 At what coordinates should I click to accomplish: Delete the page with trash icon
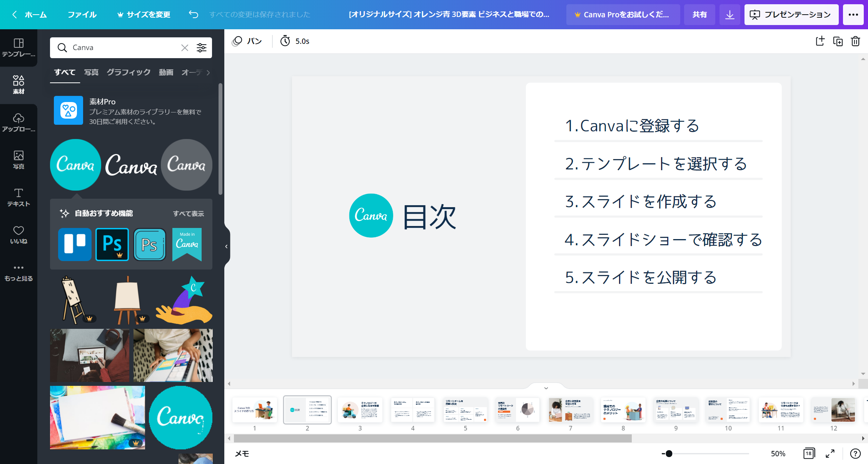pos(855,41)
